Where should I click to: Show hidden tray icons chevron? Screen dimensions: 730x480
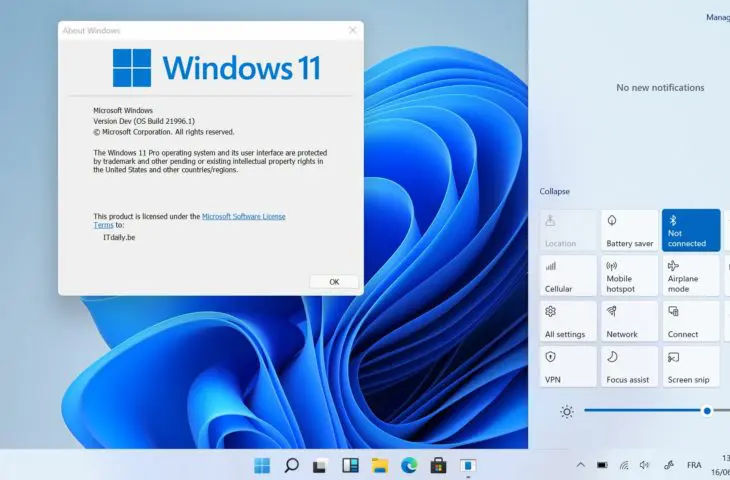581,465
